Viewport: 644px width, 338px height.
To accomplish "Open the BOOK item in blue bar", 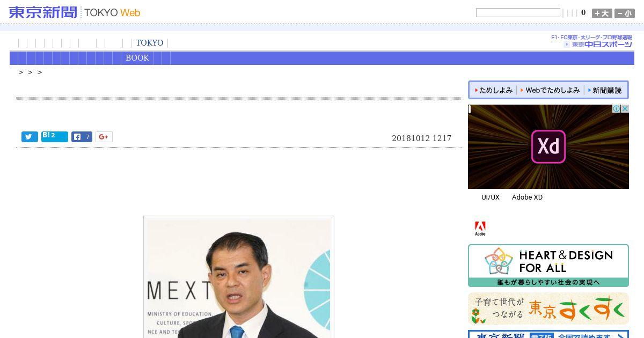I will point(137,58).
